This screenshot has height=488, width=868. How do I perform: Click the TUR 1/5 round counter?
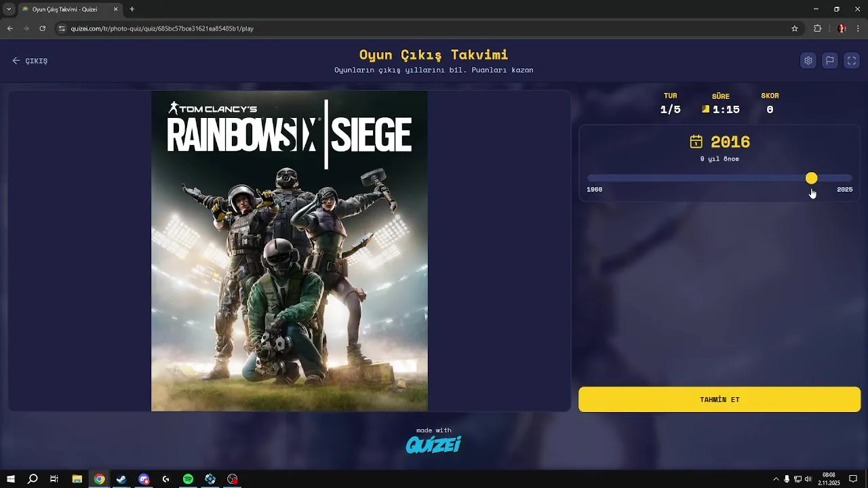point(670,104)
